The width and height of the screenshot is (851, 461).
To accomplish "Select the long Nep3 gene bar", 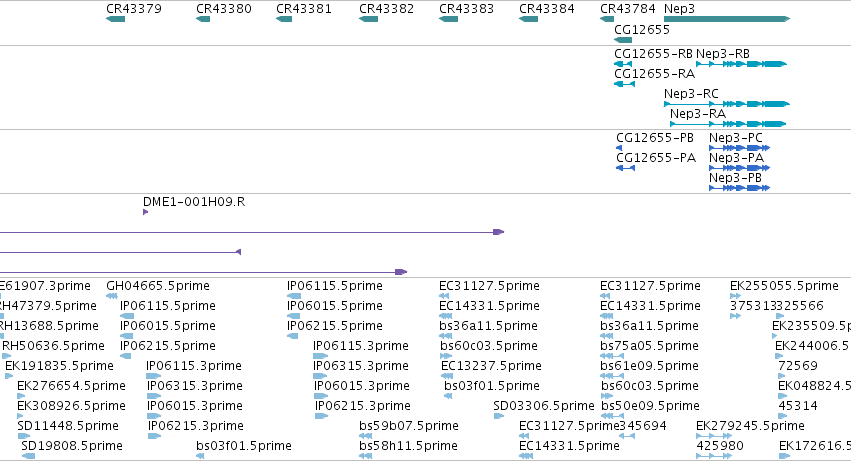I will [727, 19].
